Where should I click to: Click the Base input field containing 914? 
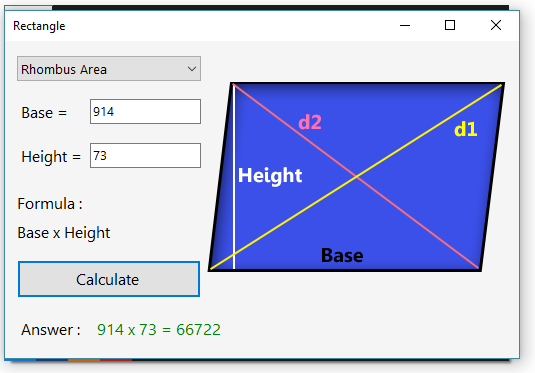(x=145, y=112)
